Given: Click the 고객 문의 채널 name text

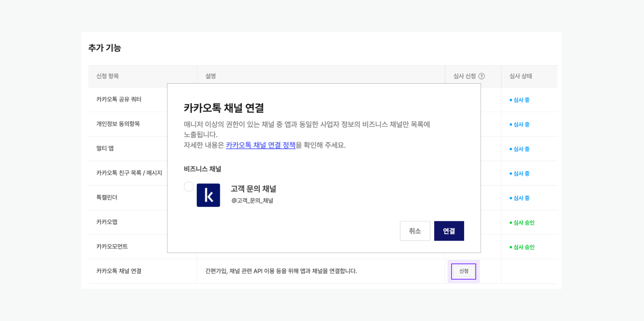Looking at the screenshot, I should coord(253,189).
